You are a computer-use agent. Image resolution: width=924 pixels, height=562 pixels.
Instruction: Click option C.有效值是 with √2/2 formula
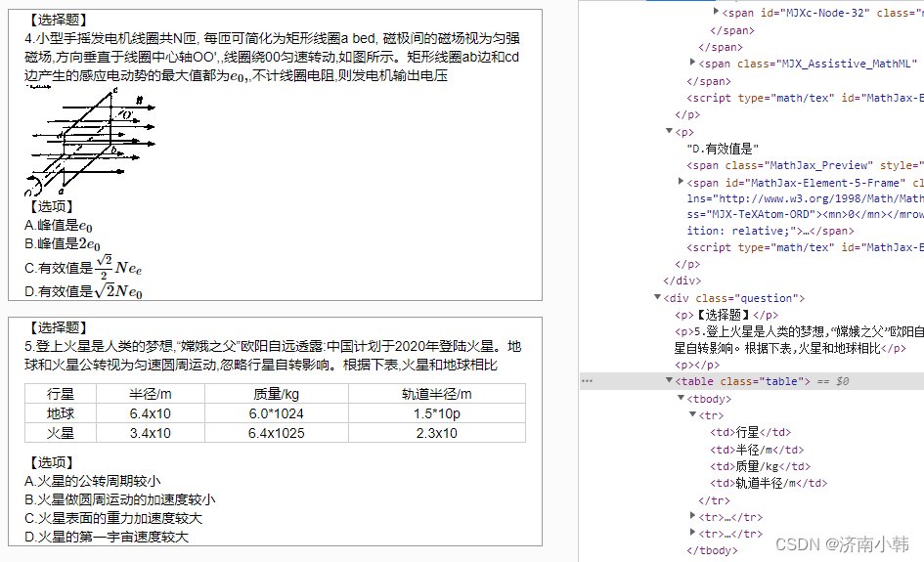83,267
